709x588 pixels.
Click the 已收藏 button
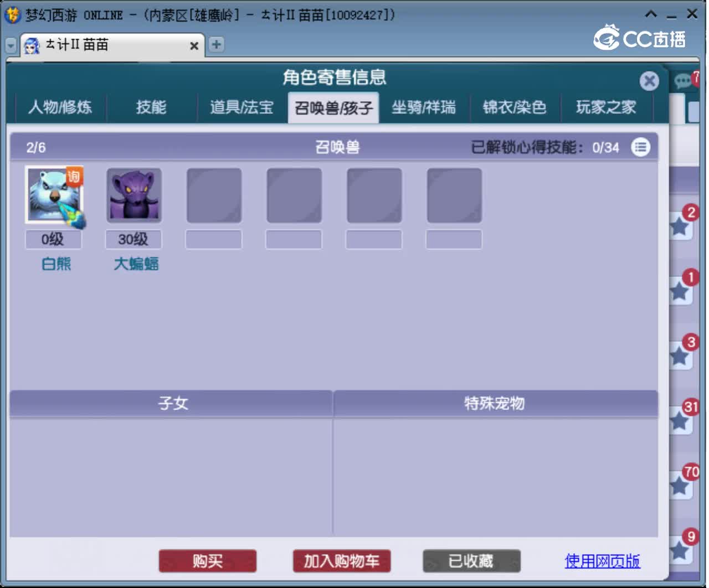point(471,561)
